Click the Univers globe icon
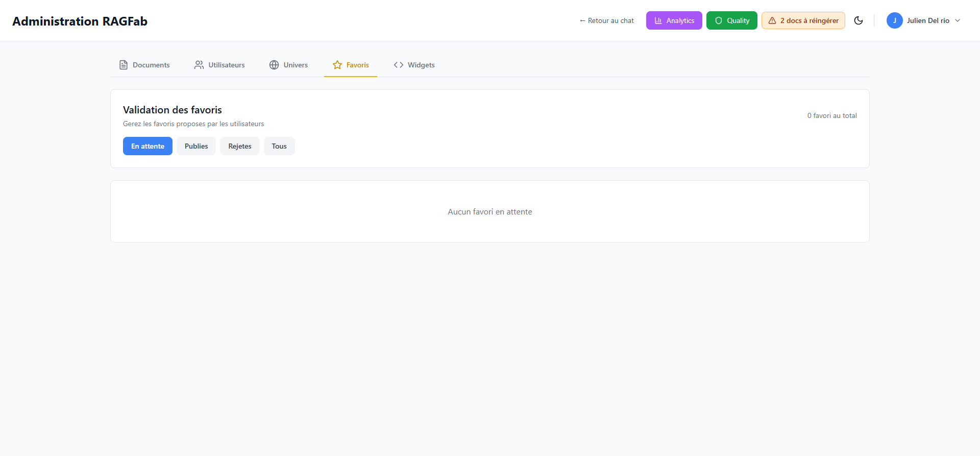 pos(274,65)
